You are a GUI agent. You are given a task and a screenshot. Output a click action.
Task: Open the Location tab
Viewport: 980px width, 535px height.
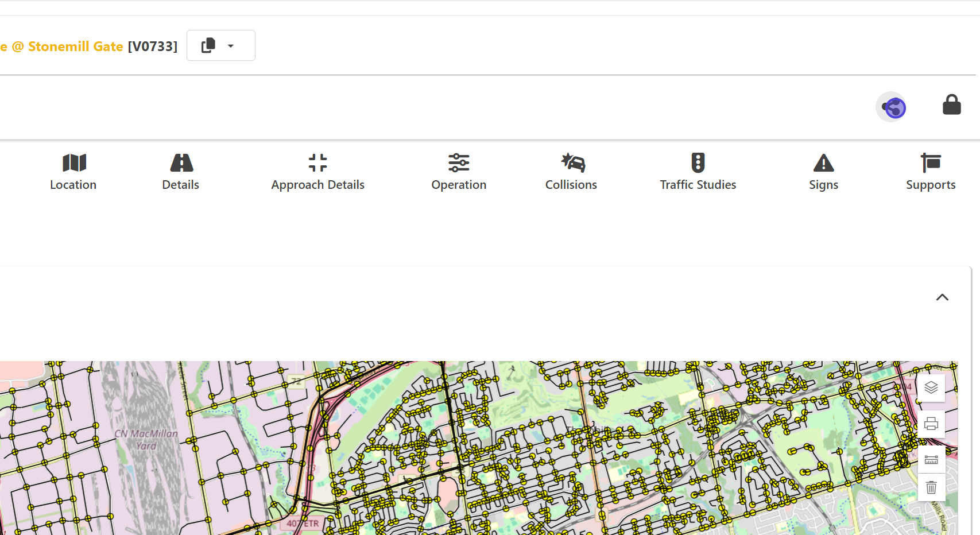pos(73,172)
